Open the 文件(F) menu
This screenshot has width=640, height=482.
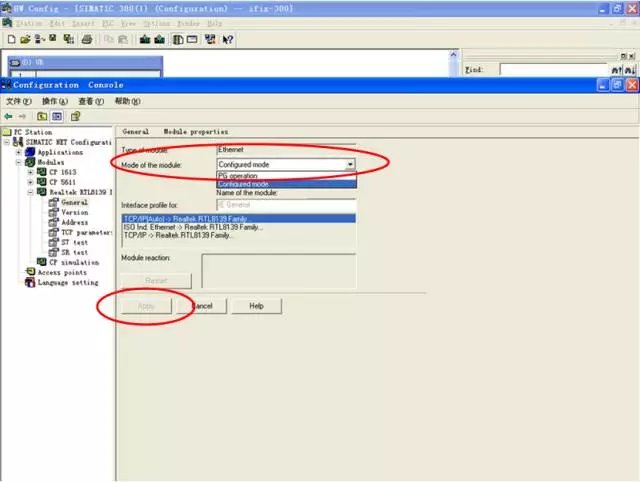click(x=19, y=101)
